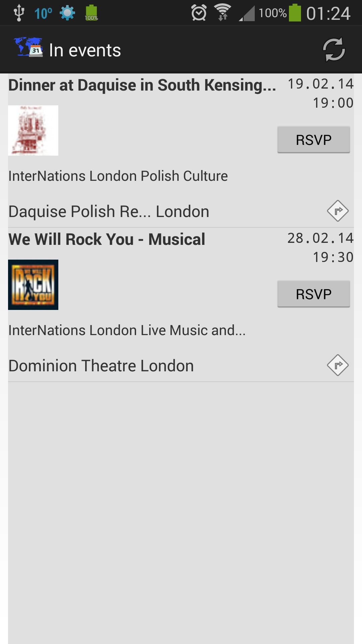Select InterNations London Live Music group
Image resolution: width=362 pixels, height=644 pixels.
point(127,330)
